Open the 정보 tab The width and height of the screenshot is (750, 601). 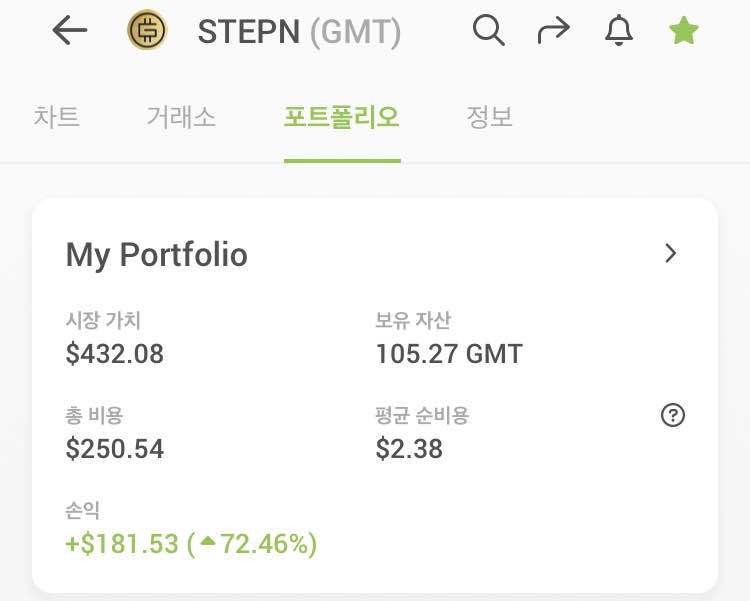490,117
